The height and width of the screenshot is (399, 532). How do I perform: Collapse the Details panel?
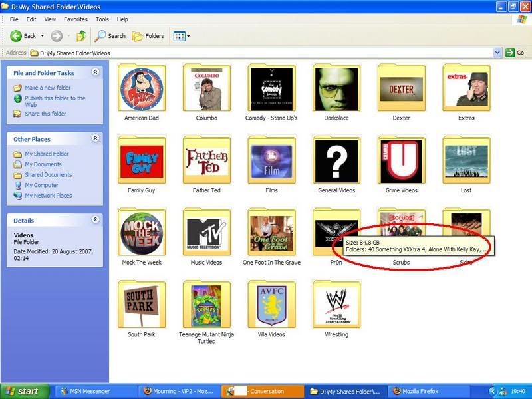pyautogui.click(x=95, y=219)
